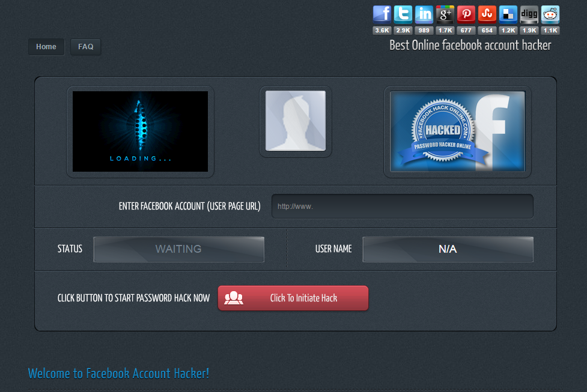The width and height of the screenshot is (587, 392).
Task: Open the FAQ menu item
Action: pos(86,47)
